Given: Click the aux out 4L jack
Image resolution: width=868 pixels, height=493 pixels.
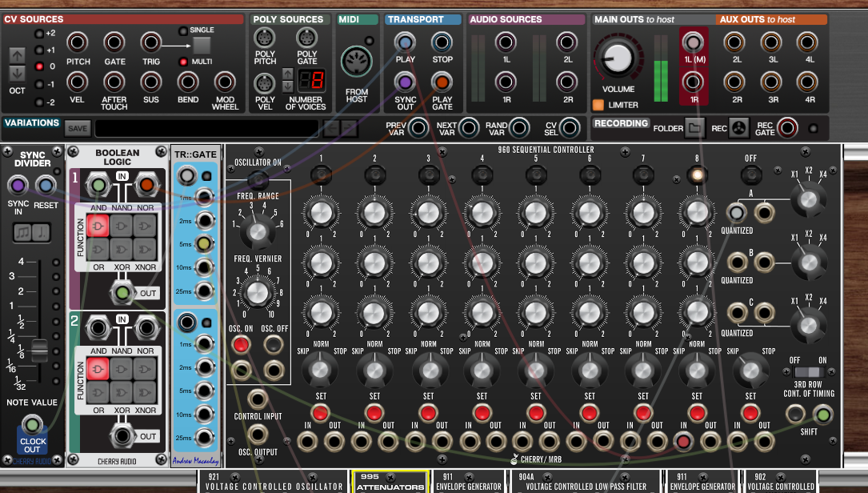Looking at the screenshot, I should click(808, 42).
